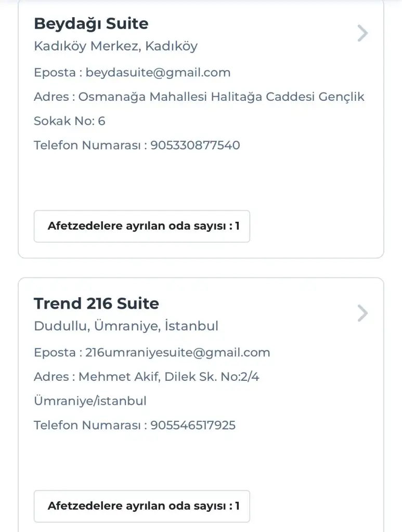Click the Kadıköy Merkez, Kadıköy location text

pyautogui.click(x=115, y=46)
